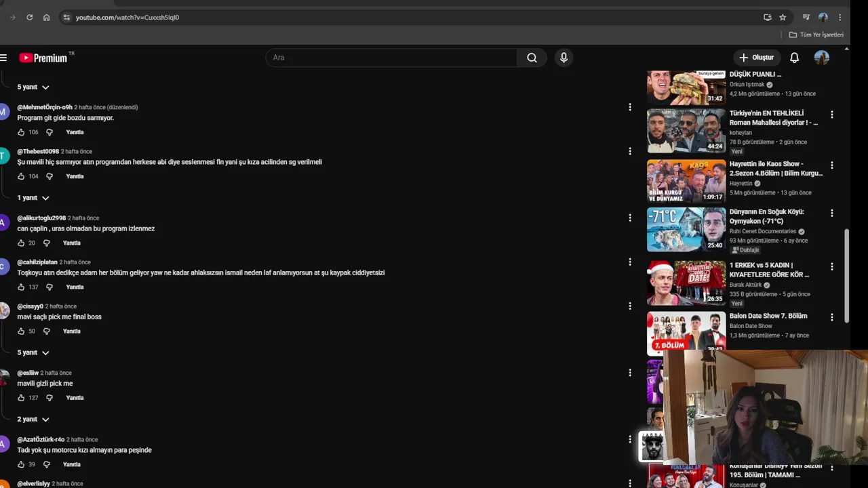Viewport: 868px width, 488px height.
Task: Reload the page in browser
Action: [29, 17]
